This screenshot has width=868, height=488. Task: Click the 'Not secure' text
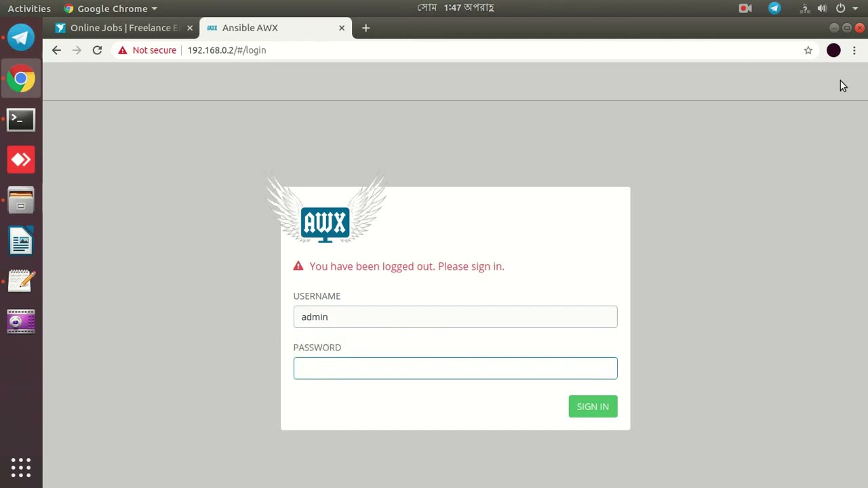[154, 50]
